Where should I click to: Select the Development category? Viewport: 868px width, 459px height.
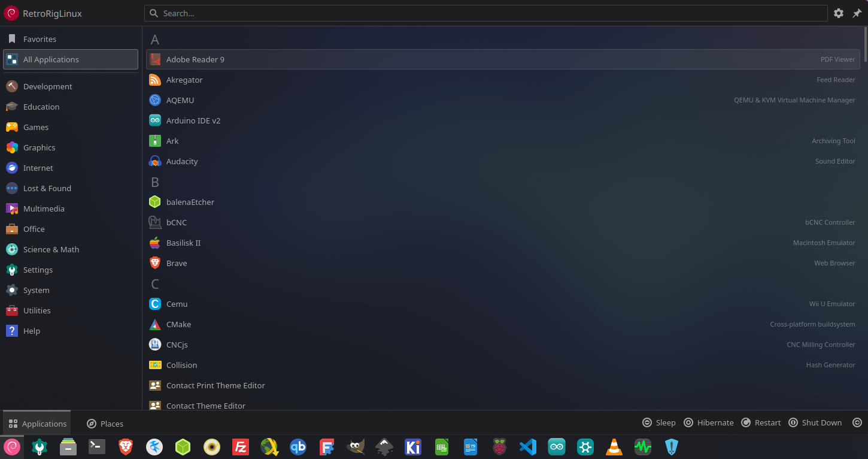47,86
